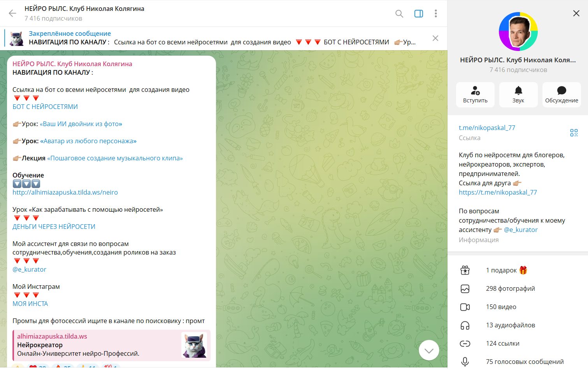Image resolution: width=588 pixels, height=369 pixels.
Task: Close the channel info panel
Action: click(x=576, y=13)
